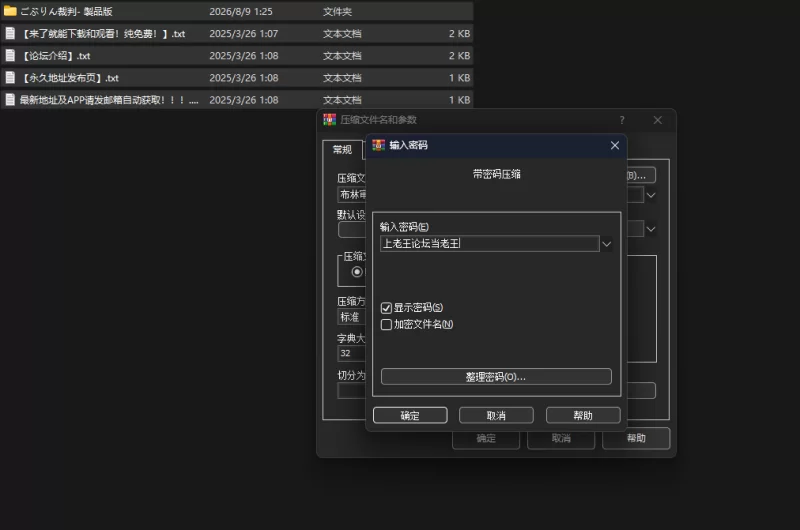This screenshot has width=800, height=530.
Task: Open 整理密码(O)... button
Action: tap(496, 376)
